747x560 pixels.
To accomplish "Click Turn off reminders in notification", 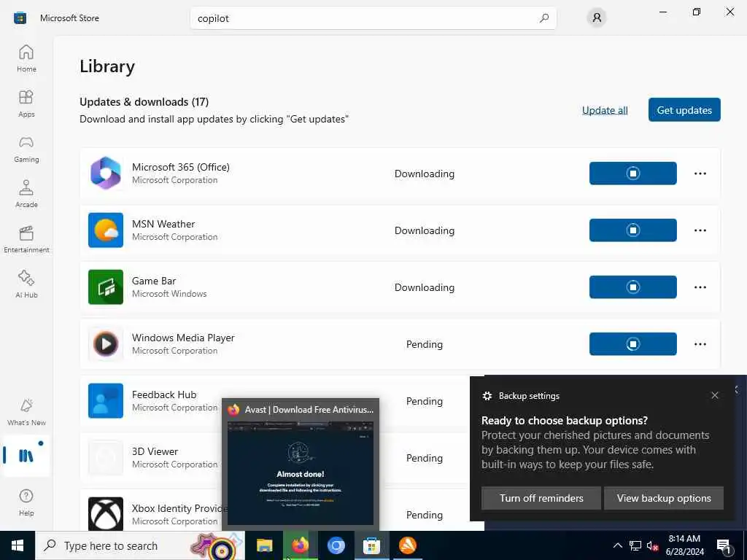I will coord(541,498).
